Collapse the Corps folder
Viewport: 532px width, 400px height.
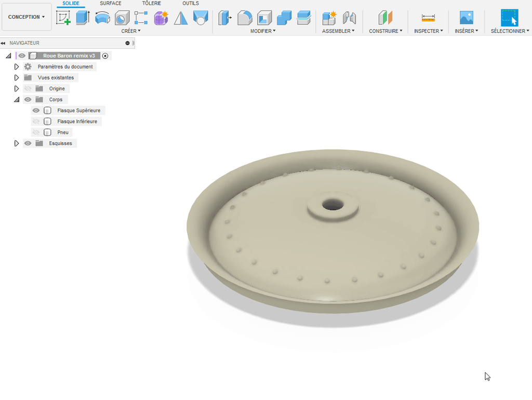coord(16,99)
